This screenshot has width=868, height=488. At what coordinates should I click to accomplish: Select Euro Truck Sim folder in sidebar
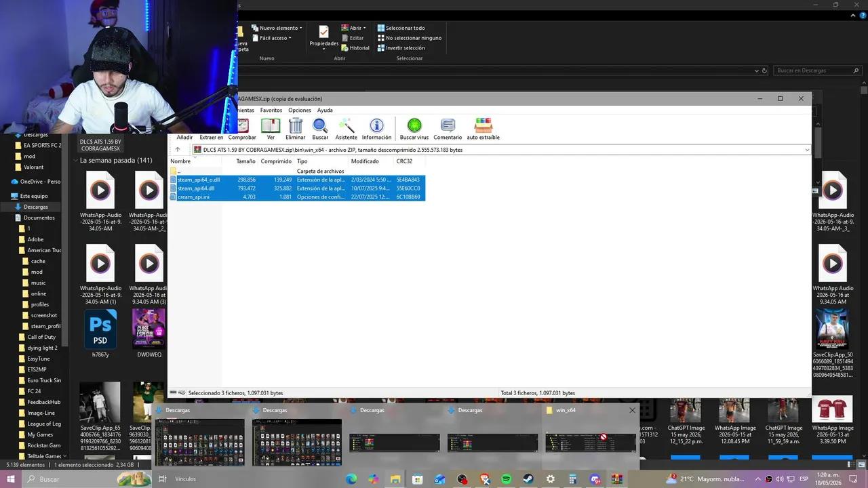tap(39, 380)
